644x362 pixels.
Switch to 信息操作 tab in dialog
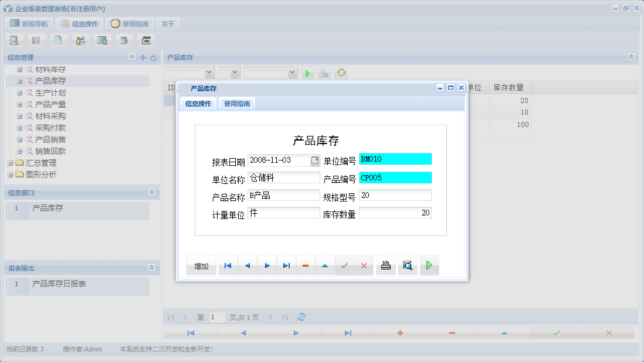pos(198,104)
